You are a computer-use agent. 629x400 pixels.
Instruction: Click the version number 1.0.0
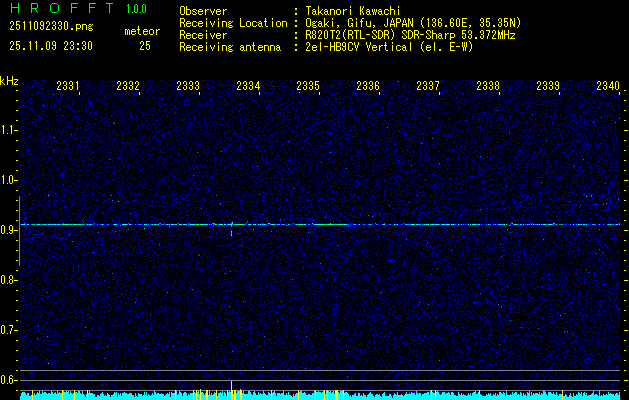point(136,9)
